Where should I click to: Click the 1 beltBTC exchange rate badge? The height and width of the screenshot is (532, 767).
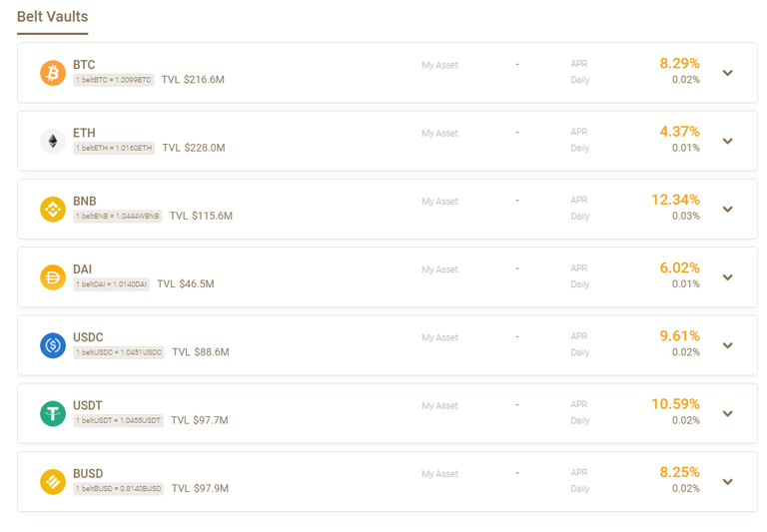click(114, 80)
